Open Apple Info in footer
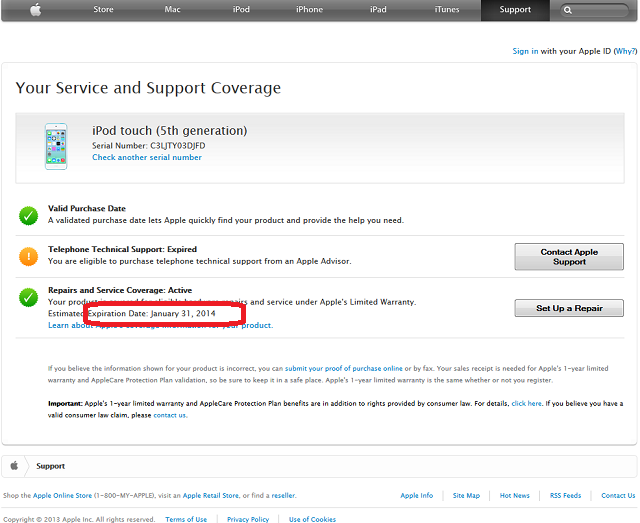640x523 pixels. click(x=417, y=496)
